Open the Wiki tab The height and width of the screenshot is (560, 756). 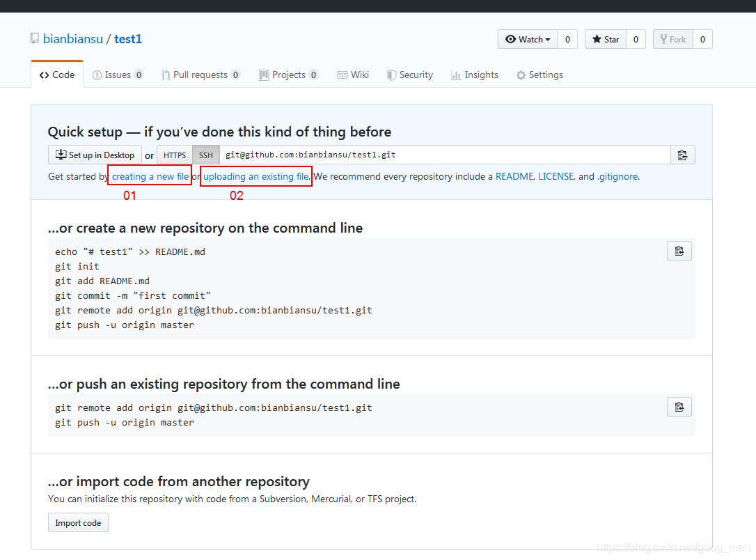coord(353,75)
